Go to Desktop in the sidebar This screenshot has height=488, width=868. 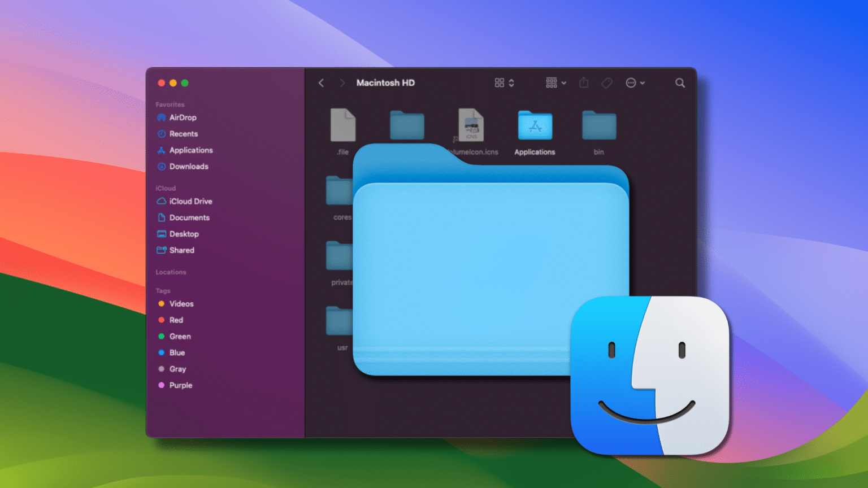tap(184, 234)
